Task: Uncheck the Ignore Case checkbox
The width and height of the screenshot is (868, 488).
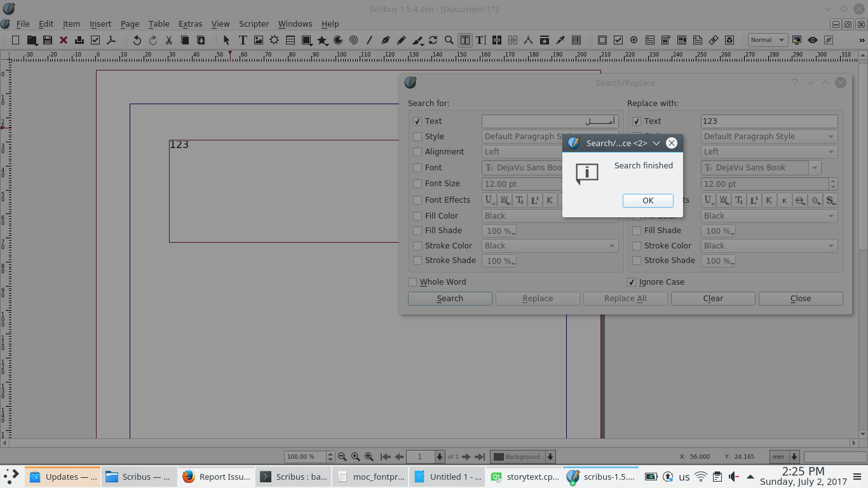Action: tap(632, 282)
